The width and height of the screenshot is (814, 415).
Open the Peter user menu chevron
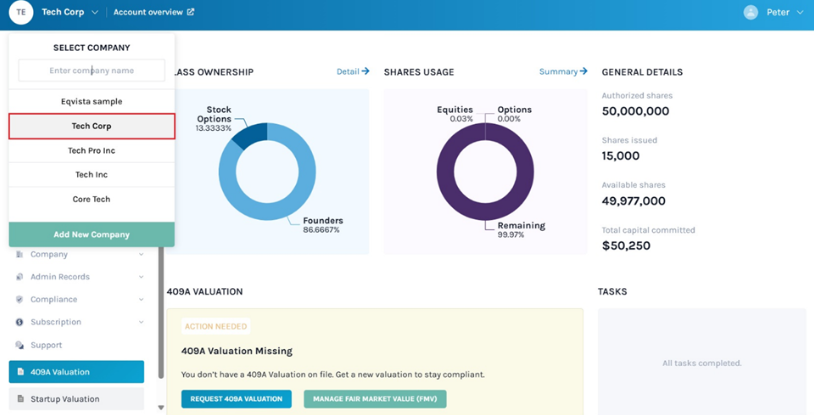799,12
